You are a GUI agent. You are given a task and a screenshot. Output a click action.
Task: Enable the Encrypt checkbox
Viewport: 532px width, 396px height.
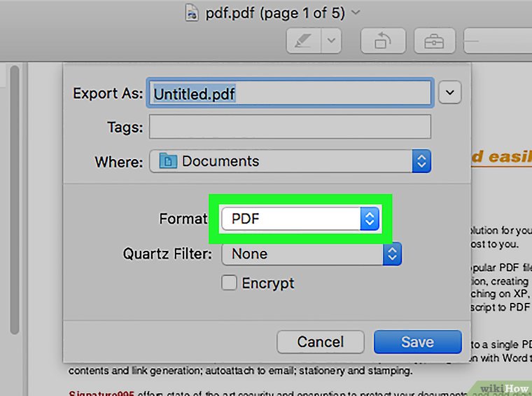[229, 283]
